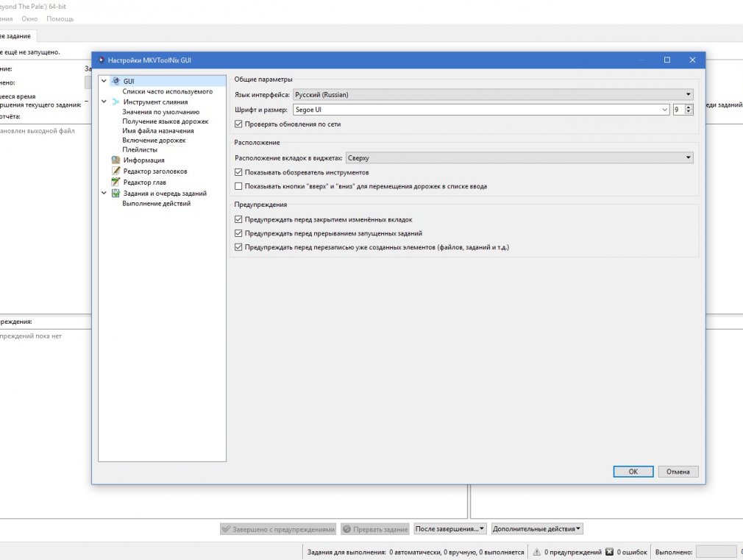Open the После завершения... dropdown button

(449, 528)
